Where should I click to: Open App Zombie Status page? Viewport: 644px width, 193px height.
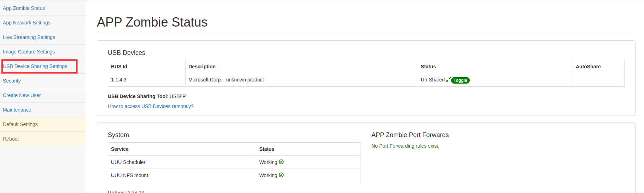point(24,8)
